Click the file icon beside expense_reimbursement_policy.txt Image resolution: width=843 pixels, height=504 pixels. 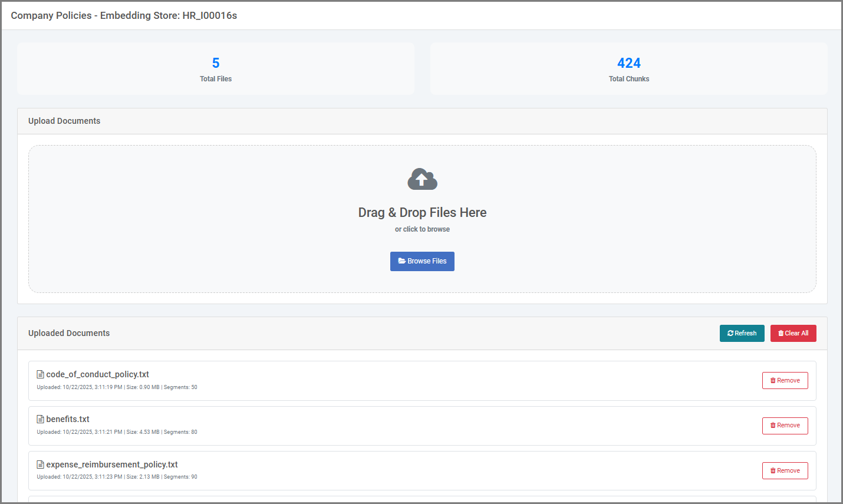click(x=41, y=465)
